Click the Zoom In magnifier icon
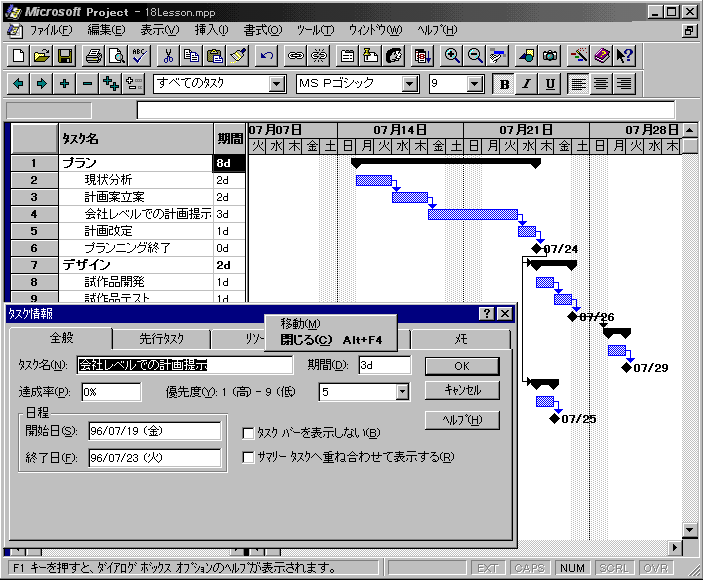 [452, 56]
